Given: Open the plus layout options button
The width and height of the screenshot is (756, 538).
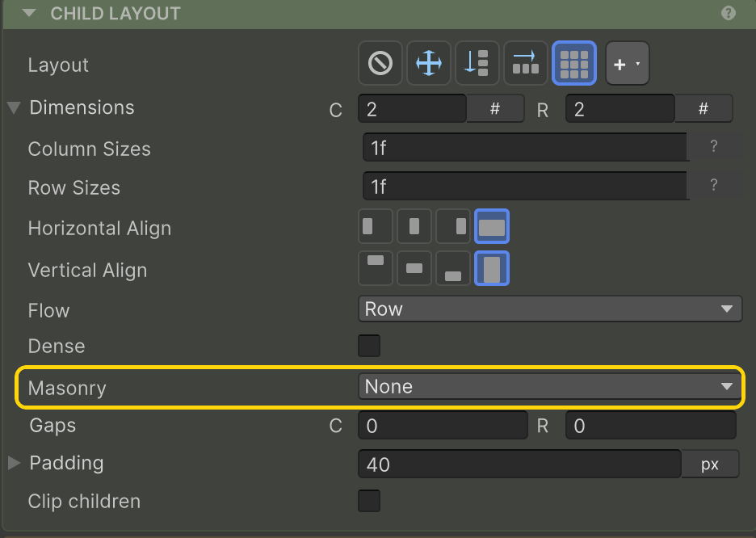Looking at the screenshot, I should click(628, 63).
